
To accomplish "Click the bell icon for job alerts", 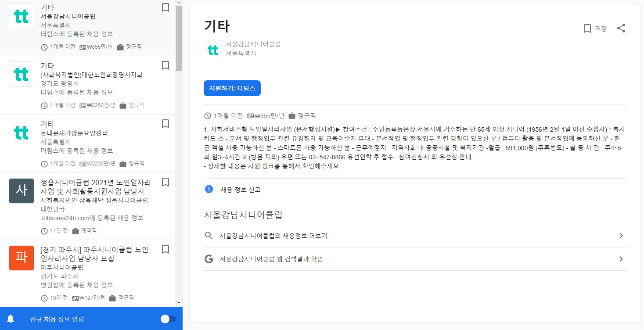I will point(11,319).
